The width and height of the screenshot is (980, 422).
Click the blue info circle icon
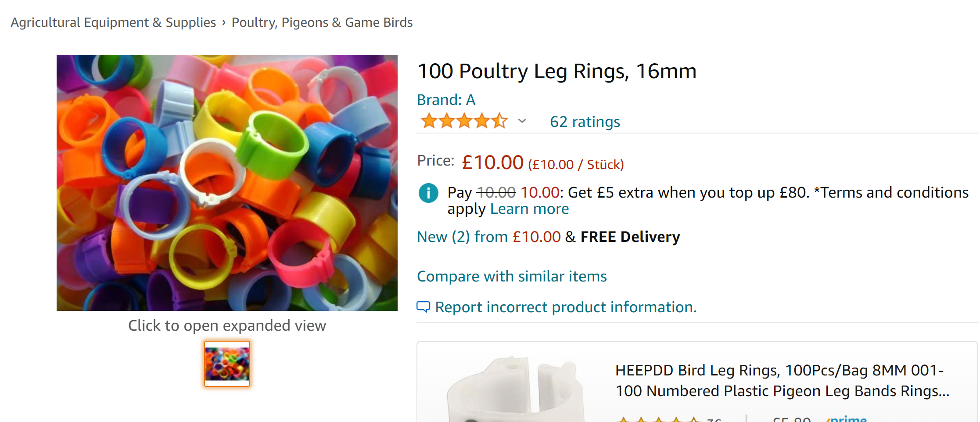[x=428, y=193]
